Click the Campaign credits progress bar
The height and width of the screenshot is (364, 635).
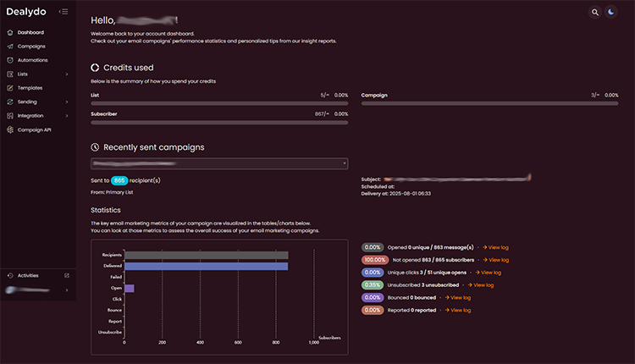tap(489, 103)
